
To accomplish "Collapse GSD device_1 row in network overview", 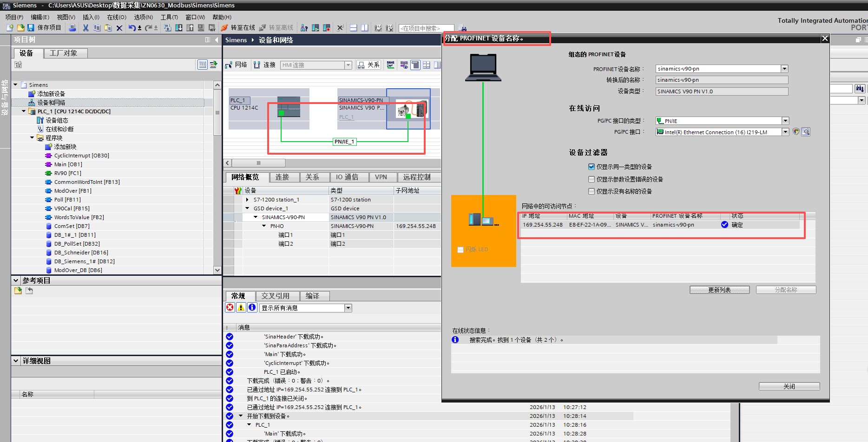I will click(247, 208).
